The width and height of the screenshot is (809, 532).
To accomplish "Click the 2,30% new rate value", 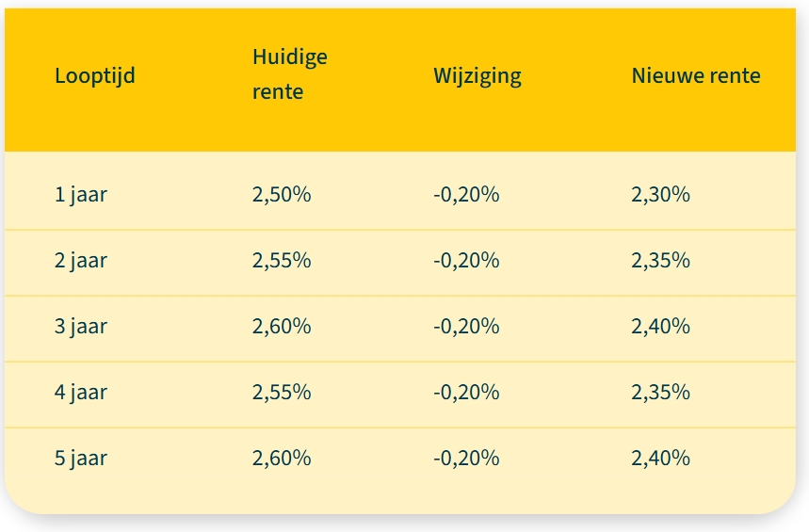I will (x=660, y=195).
